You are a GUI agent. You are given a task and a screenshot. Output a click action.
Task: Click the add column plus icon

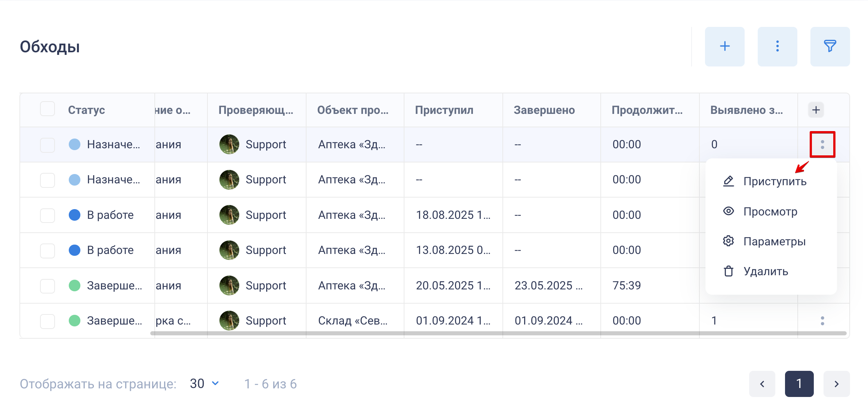tap(816, 110)
